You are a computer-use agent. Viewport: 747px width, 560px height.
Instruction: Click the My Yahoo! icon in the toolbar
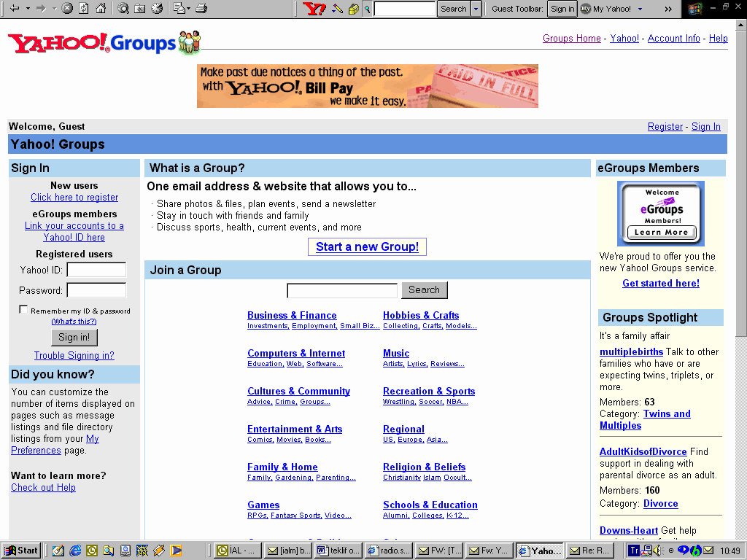586,9
